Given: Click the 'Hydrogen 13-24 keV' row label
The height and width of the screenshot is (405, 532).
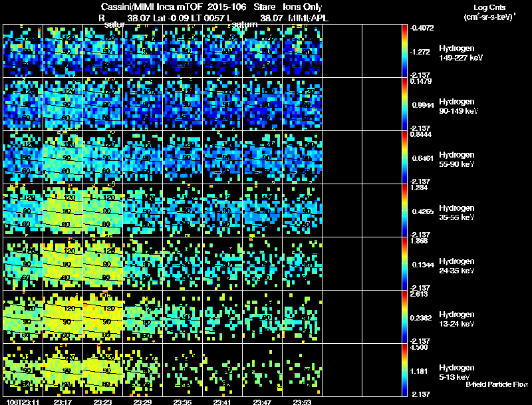Looking at the screenshot, I should (457, 319).
